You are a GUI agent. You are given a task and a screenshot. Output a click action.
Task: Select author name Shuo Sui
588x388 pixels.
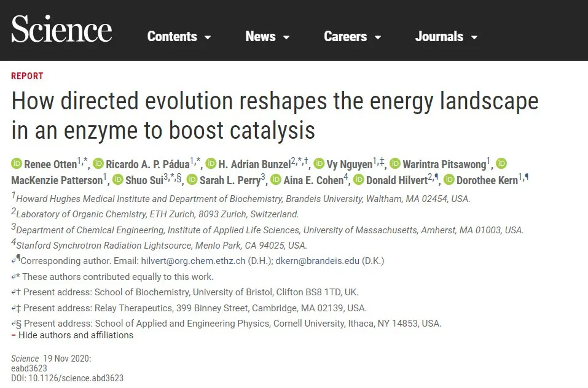144,180
